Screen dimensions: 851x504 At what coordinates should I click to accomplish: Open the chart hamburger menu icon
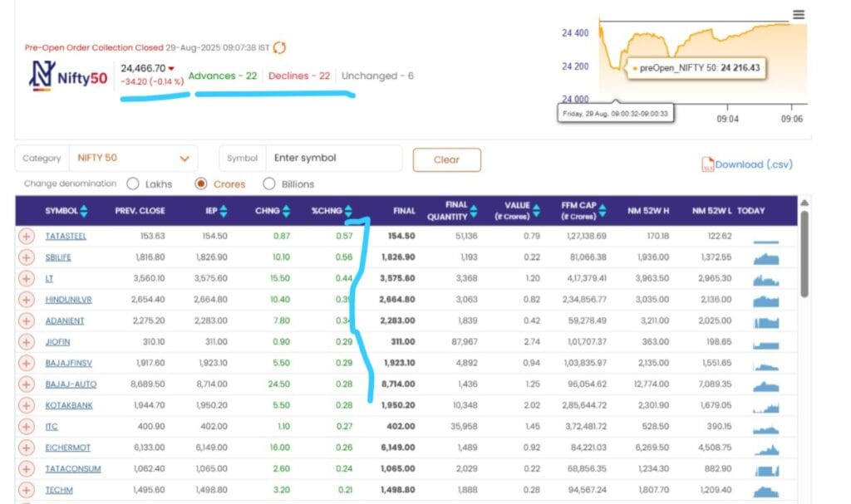click(x=799, y=14)
